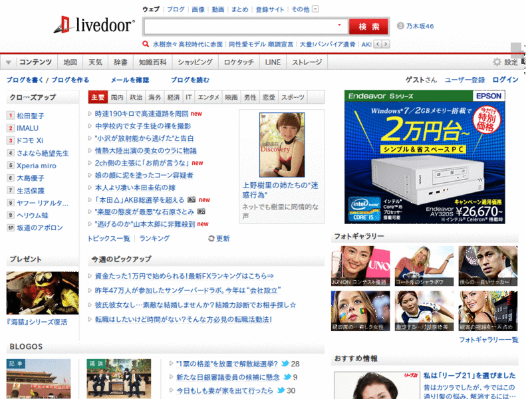Open pickup 最新FXランキングはこちら
532x399 pixels.
point(184,276)
